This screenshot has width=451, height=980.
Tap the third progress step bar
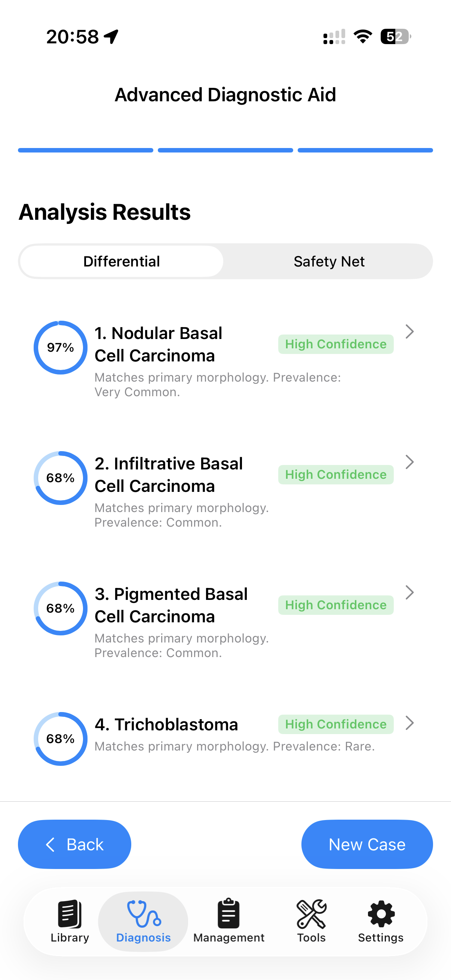365,150
